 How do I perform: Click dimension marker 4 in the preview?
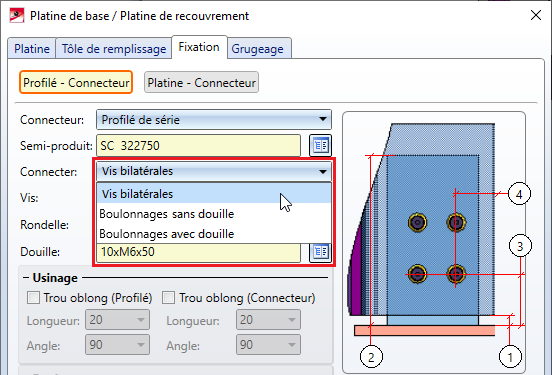(519, 194)
